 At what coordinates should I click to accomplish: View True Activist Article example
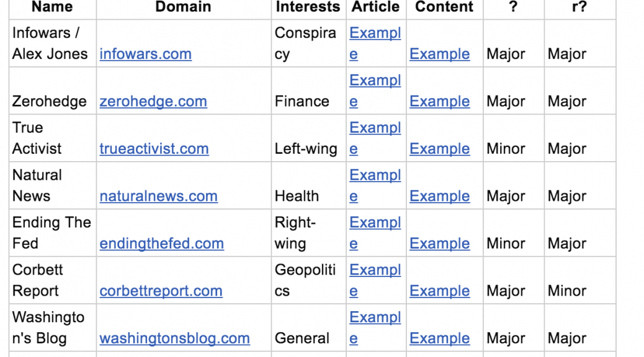coord(375,128)
